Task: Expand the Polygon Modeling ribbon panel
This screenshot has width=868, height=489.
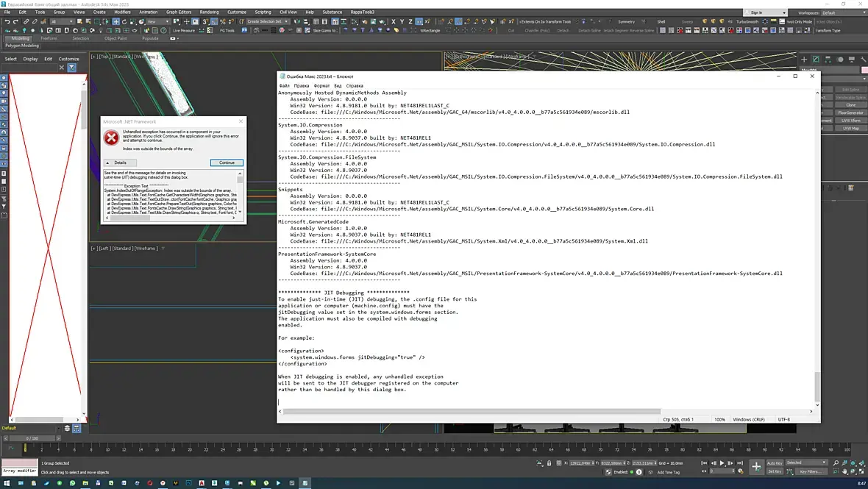Action: pyautogui.click(x=21, y=46)
